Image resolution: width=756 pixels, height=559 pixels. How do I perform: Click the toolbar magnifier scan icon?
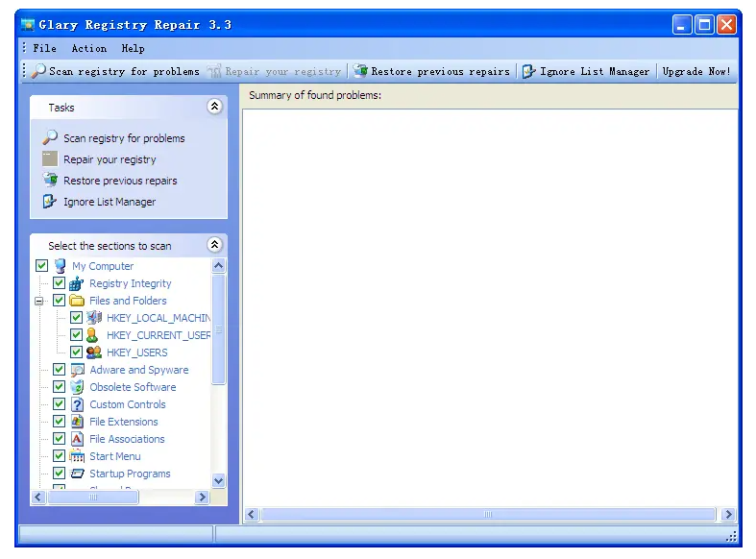(x=38, y=71)
